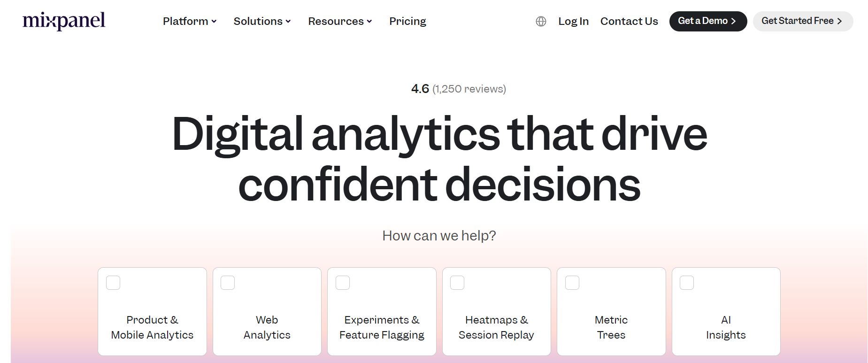Screen dimensions: 868x363
Task: Click the Mixpanel logo
Action: [64, 21]
